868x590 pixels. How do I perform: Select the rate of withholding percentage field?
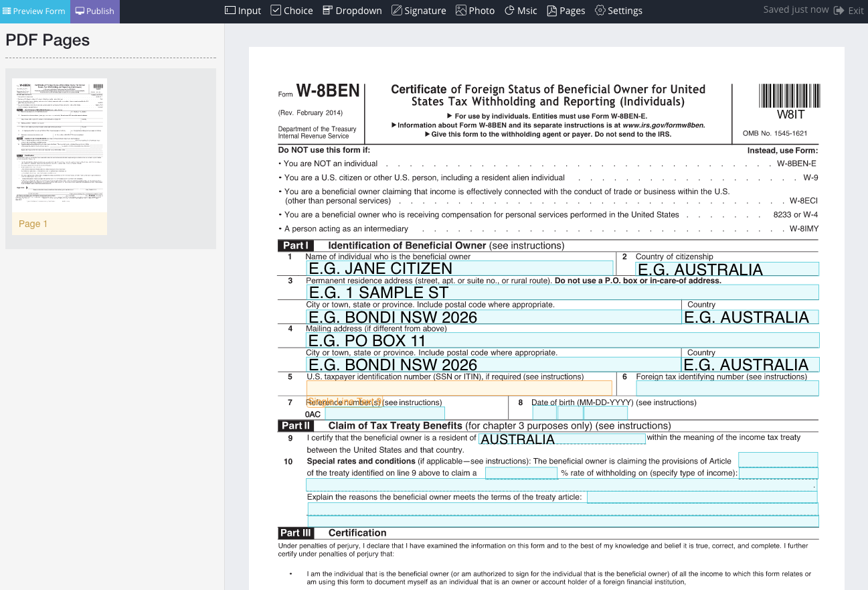click(521, 473)
